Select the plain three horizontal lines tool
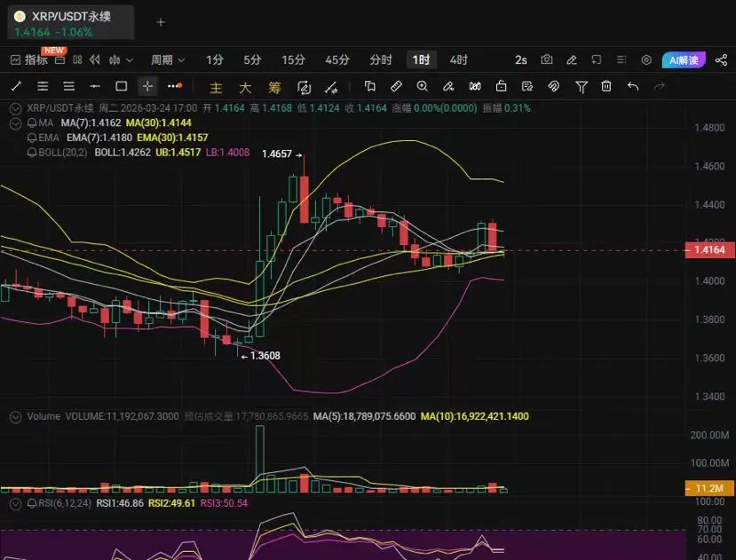Screen dimensions: 736x560 [69, 86]
